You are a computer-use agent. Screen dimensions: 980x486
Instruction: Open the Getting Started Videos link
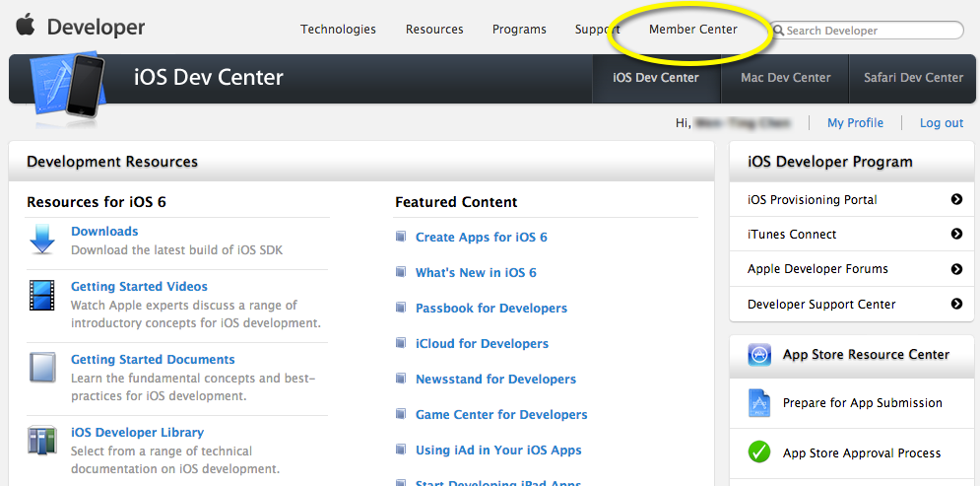click(x=140, y=287)
